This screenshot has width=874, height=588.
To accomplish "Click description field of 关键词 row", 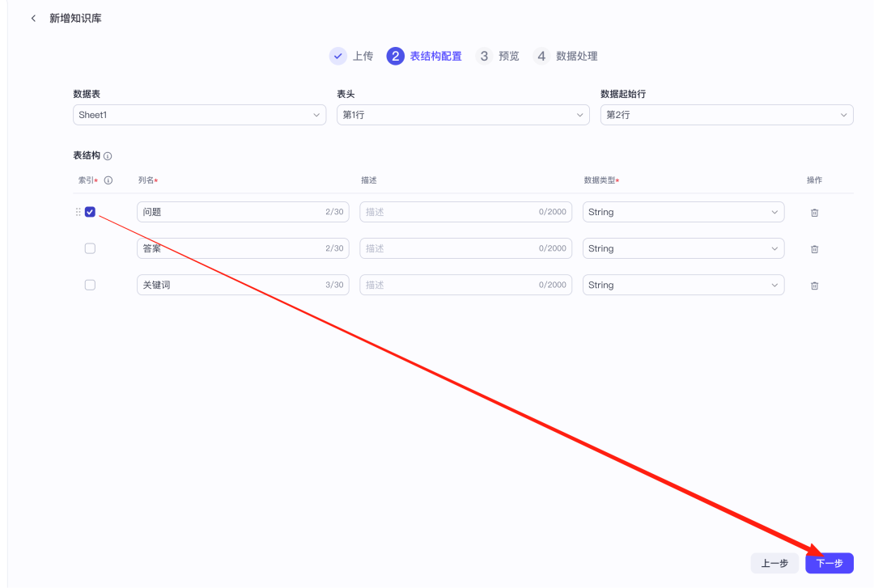I will tap(466, 285).
